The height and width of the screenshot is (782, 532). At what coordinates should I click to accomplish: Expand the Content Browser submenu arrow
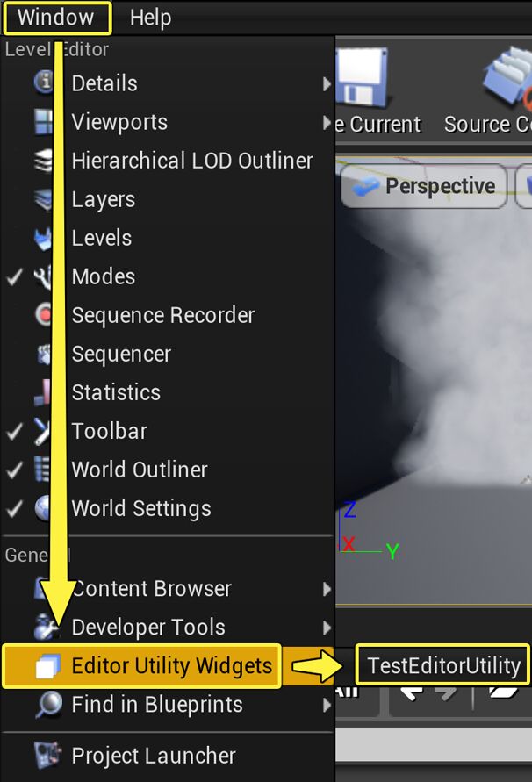click(327, 589)
